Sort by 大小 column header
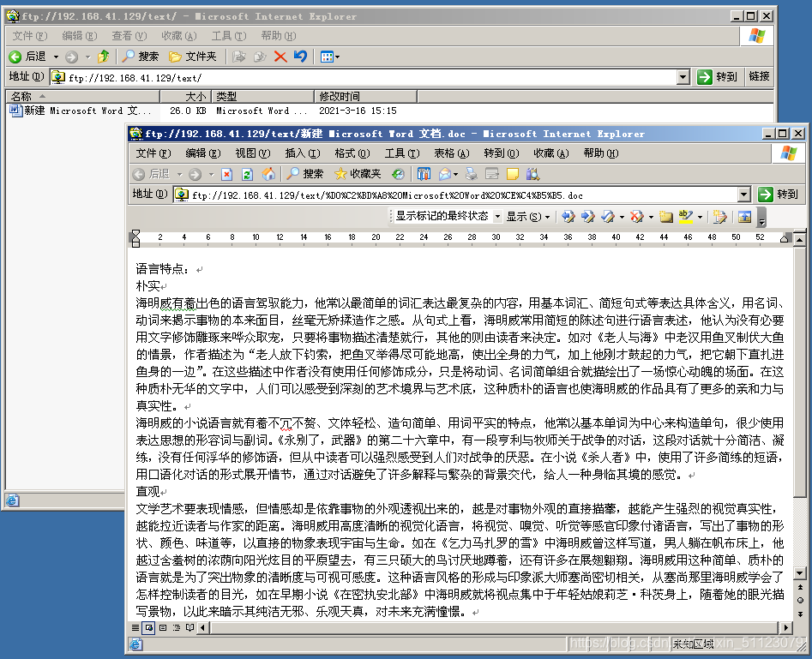Screen dimensions: 812x659 coord(185,96)
